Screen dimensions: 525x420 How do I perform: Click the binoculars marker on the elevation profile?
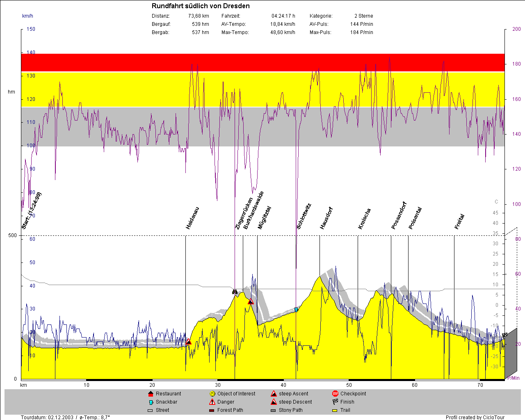235,292
